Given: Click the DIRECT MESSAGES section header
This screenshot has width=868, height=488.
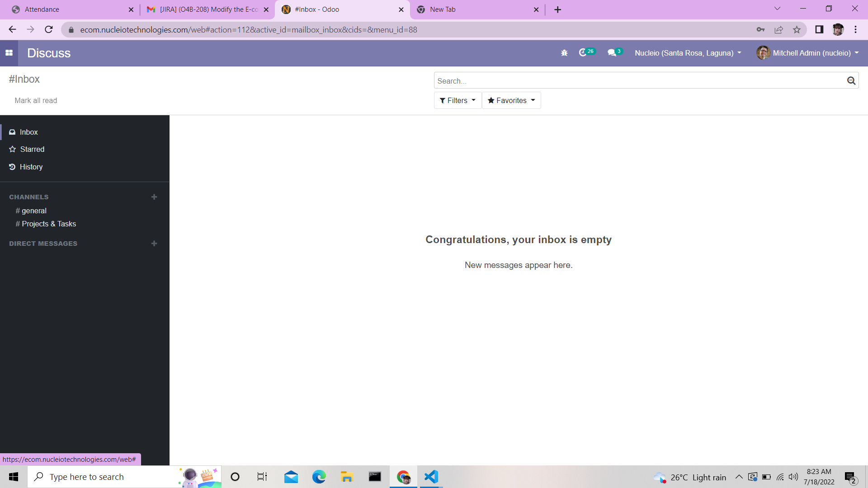Looking at the screenshot, I should click(43, 244).
